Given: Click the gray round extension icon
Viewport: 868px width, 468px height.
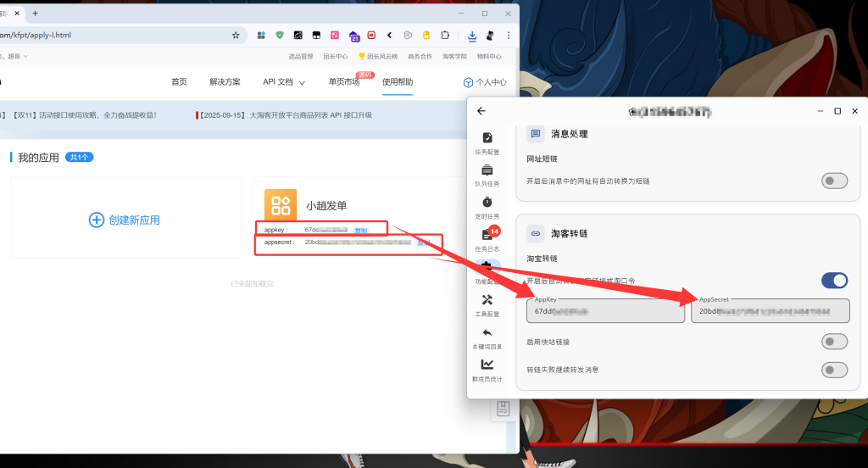Looking at the screenshot, I should pyautogui.click(x=408, y=35).
